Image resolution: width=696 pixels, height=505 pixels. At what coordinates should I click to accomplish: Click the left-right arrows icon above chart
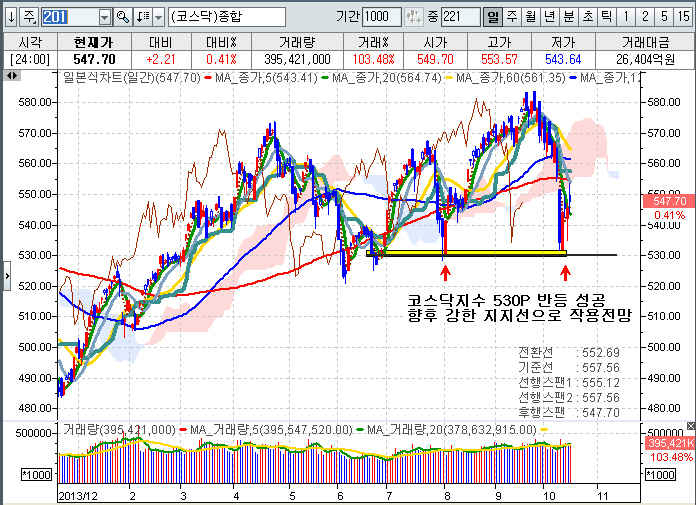12,77
